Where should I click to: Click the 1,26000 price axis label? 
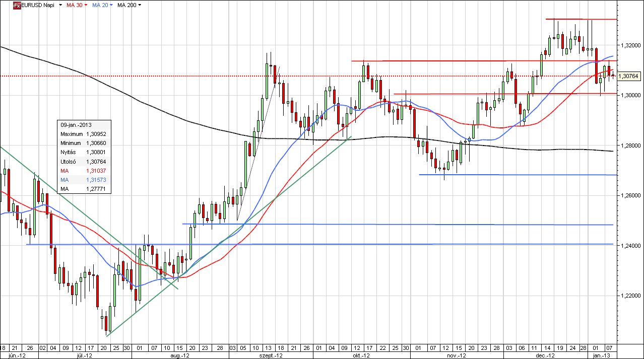630,195
